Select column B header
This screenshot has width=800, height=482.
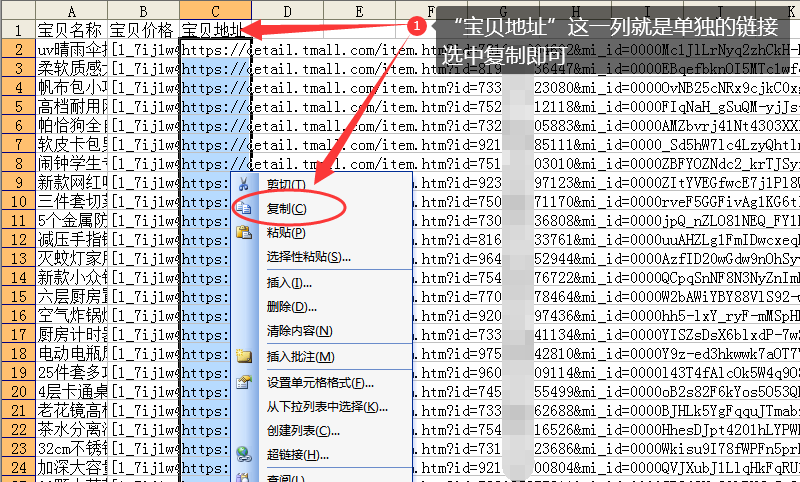pos(143,9)
